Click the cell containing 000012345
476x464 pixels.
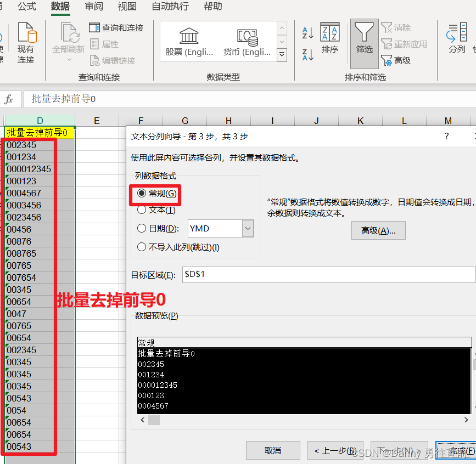click(40, 169)
